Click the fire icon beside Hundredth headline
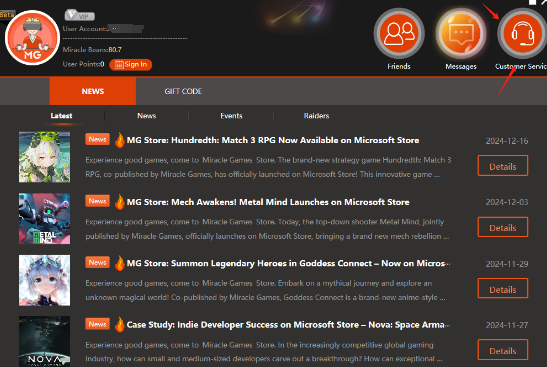The width and height of the screenshot is (547, 367). coord(119,140)
